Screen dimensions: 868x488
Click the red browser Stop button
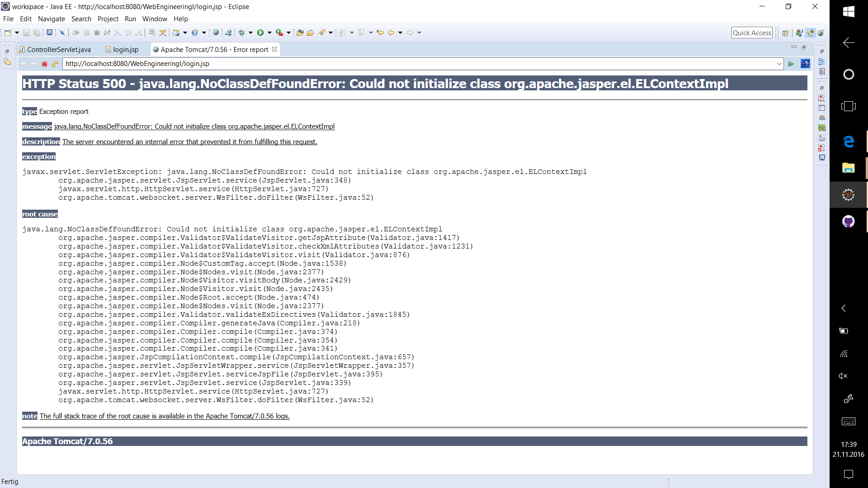pyautogui.click(x=44, y=64)
